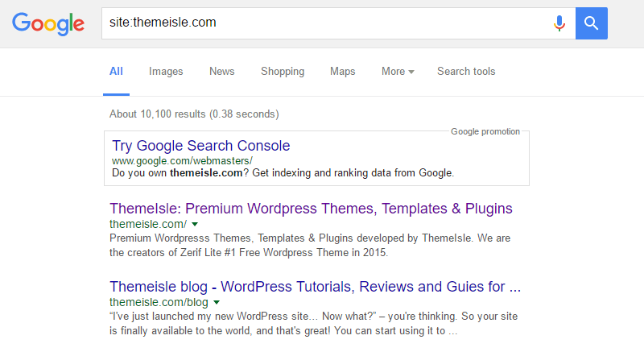The image size is (644, 352).
Task: Expand the More dropdown menu
Action: (398, 72)
